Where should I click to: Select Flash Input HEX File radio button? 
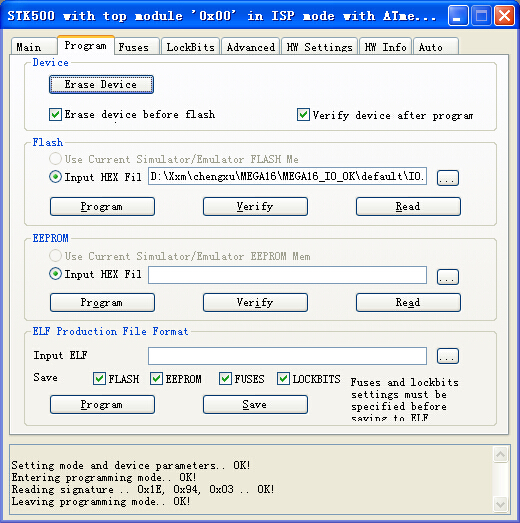[55, 176]
